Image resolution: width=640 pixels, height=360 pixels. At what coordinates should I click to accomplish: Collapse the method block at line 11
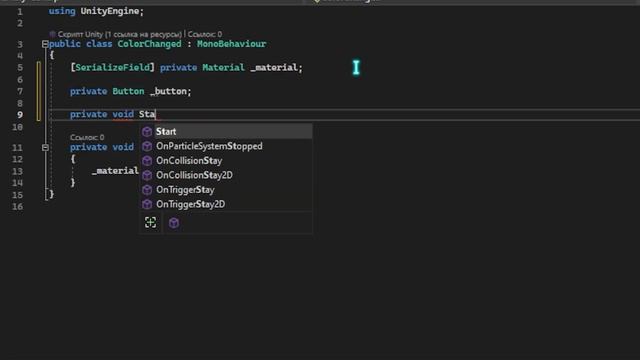click(x=45, y=147)
